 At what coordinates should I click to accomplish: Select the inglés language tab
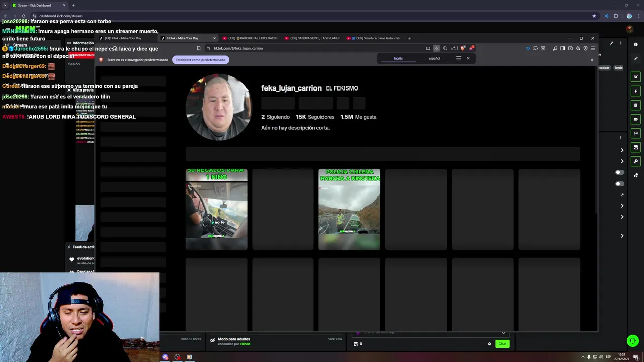tap(398, 58)
